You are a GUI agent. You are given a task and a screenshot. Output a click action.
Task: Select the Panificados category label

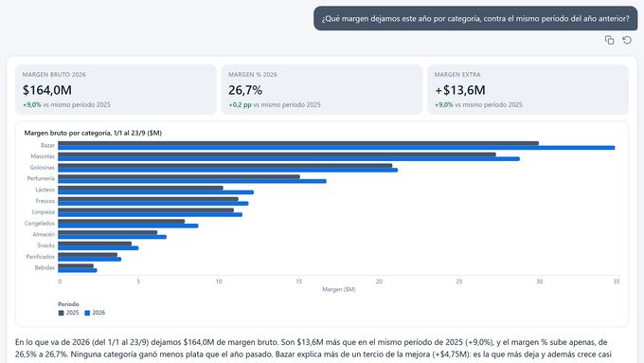[x=40, y=256]
